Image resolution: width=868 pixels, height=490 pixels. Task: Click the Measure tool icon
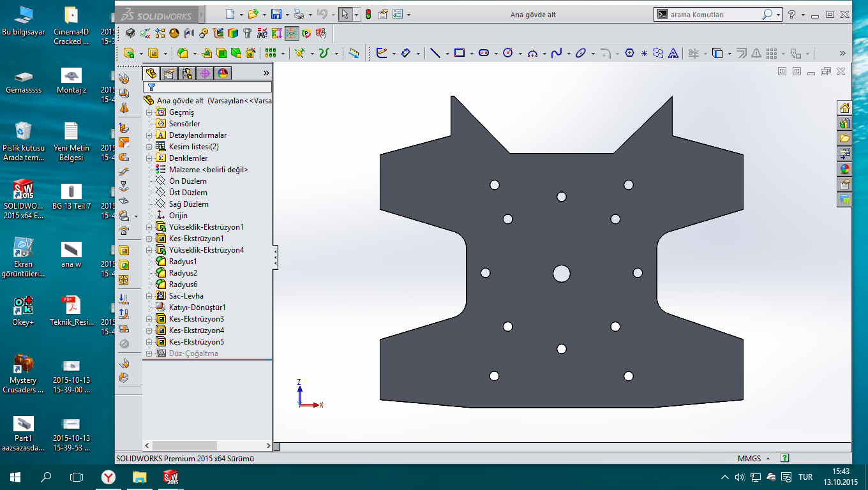[354, 53]
